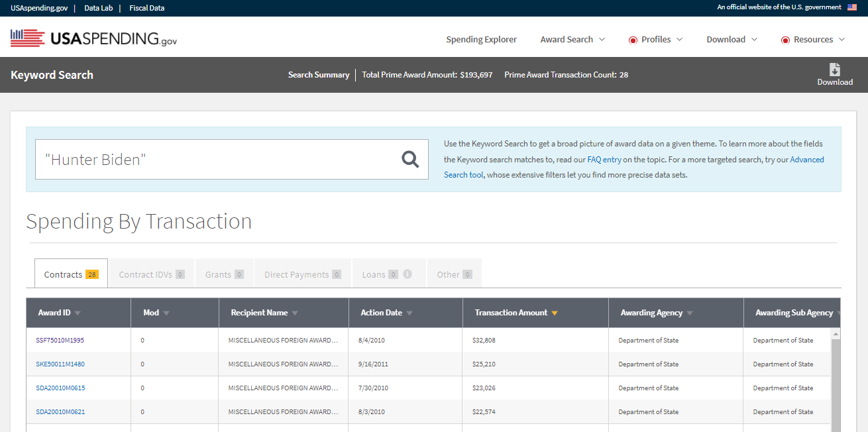The height and width of the screenshot is (432, 868).
Task: Expand the Profiles menu
Action: (655, 40)
